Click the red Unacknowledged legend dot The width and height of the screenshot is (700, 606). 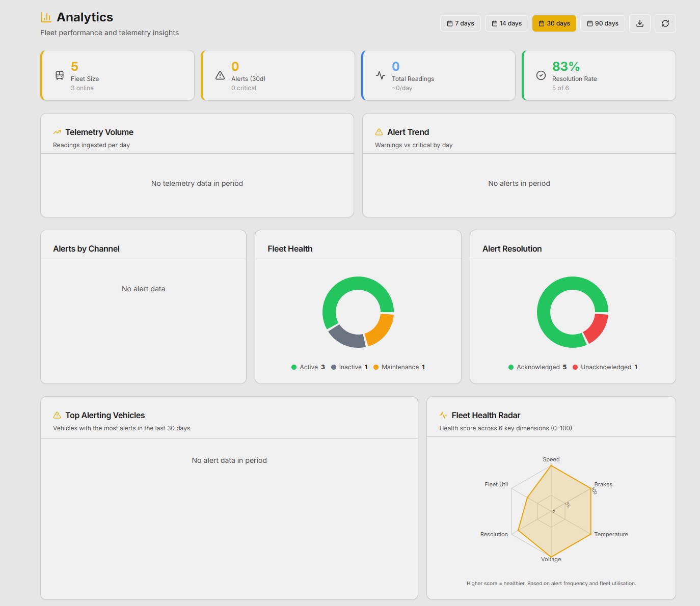[575, 367]
